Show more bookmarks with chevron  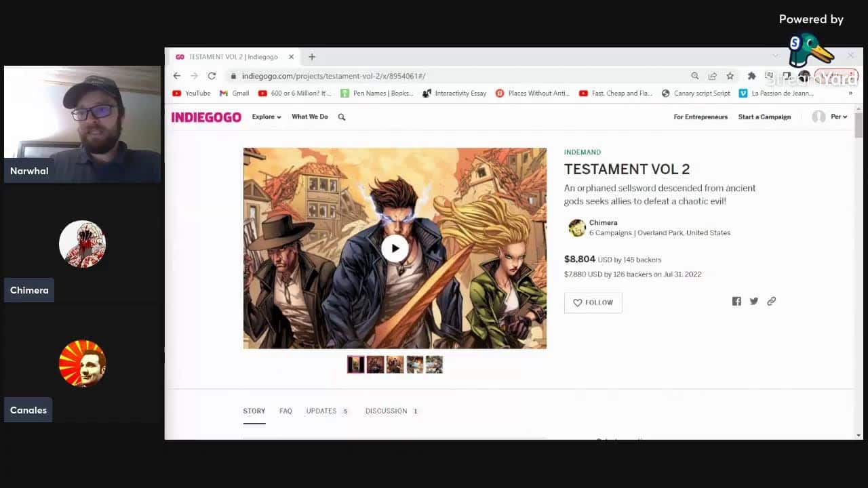point(850,94)
